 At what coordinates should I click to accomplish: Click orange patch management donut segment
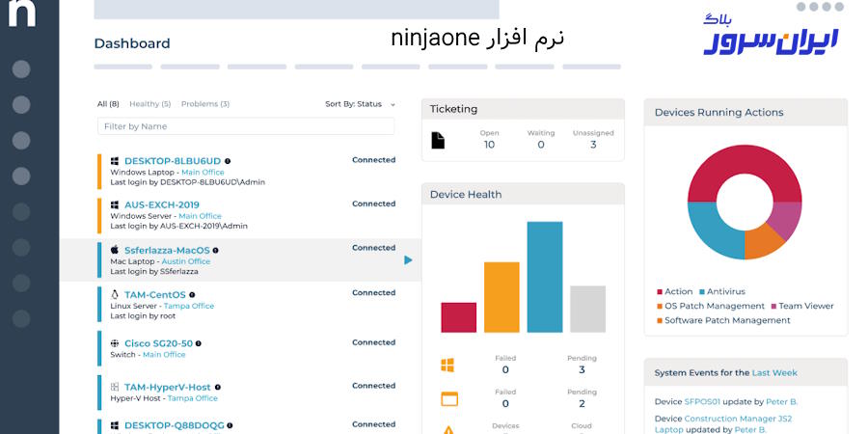coord(762,242)
